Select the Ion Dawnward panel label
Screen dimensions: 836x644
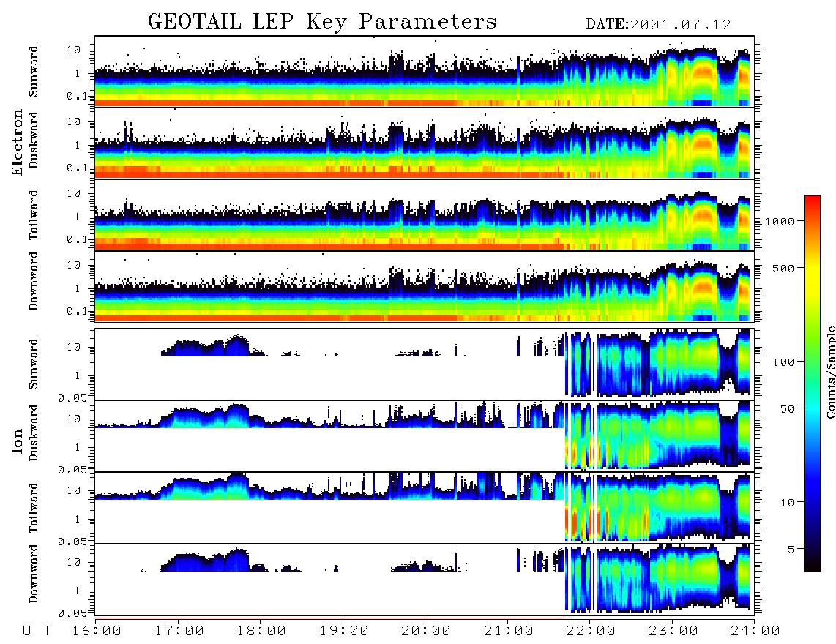[x=34, y=574]
